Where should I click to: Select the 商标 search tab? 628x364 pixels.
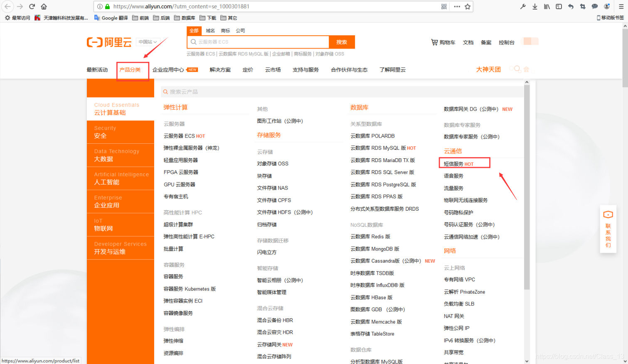[x=225, y=31]
